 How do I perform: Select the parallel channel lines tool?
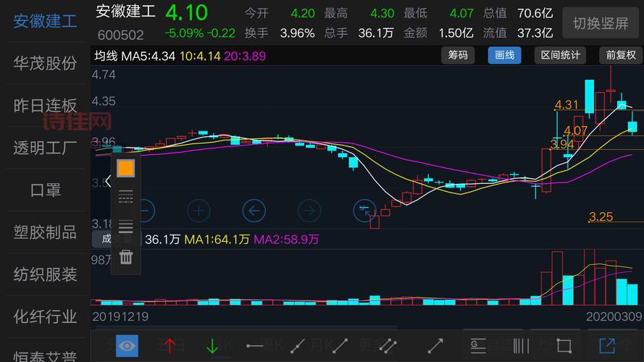coord(388,346)
